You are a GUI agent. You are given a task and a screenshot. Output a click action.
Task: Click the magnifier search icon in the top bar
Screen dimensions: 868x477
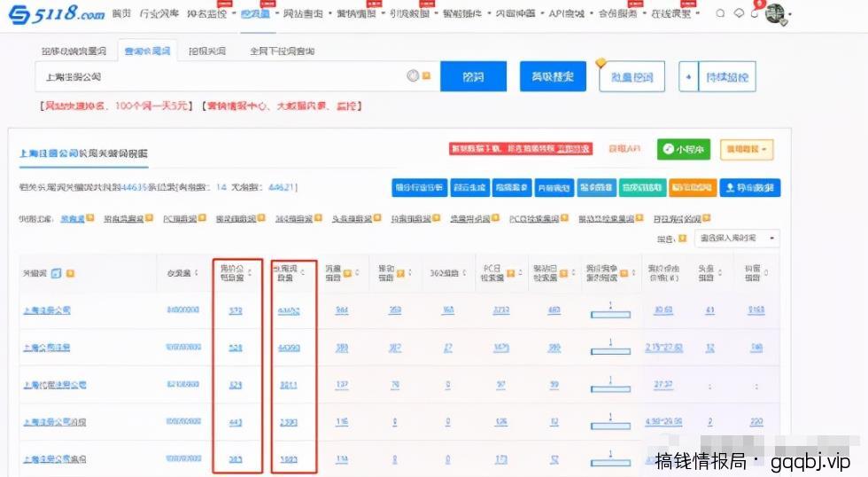[x=720, y=12]
